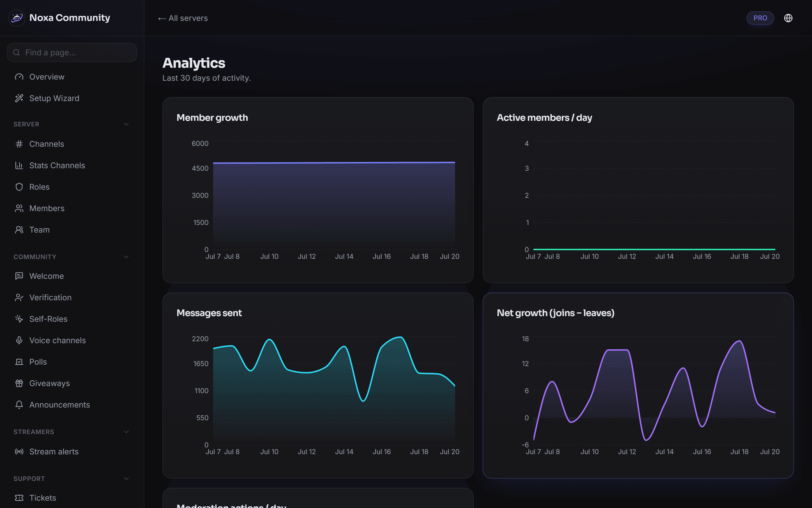
Task: Click the Giveaways gift icon
Action: (19, 384)
